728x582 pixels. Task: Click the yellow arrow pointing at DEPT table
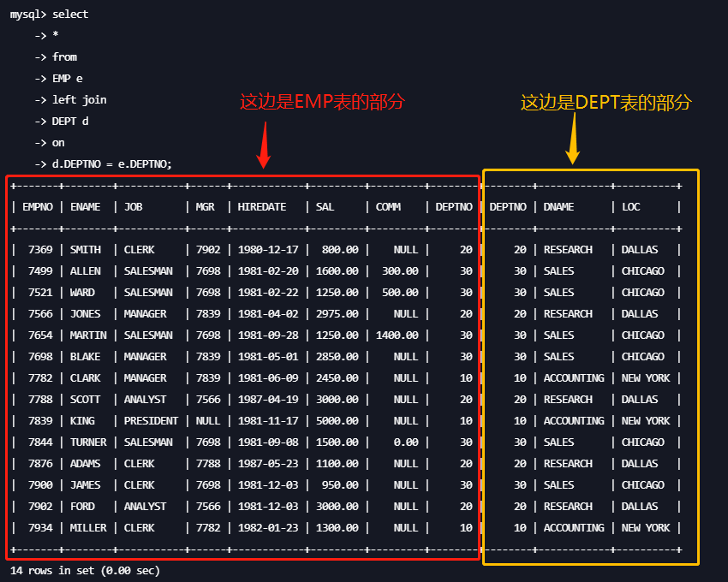(x=573, y=139)
